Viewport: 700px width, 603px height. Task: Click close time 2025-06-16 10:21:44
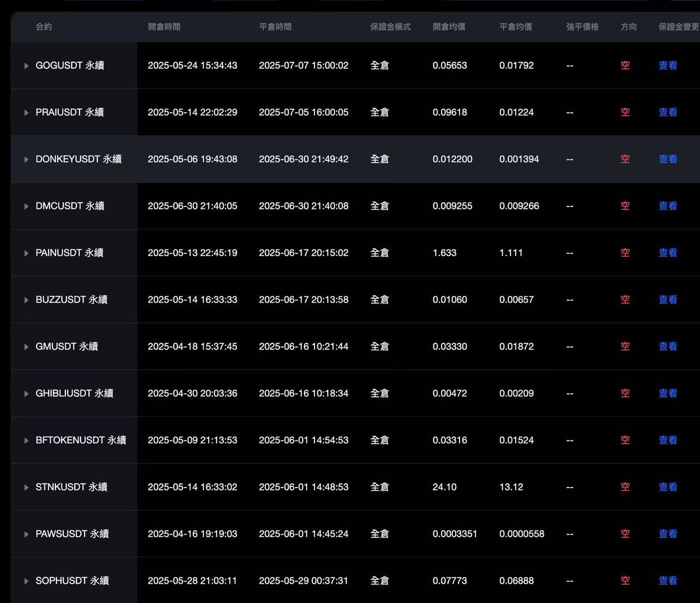(x=304, y=346)
